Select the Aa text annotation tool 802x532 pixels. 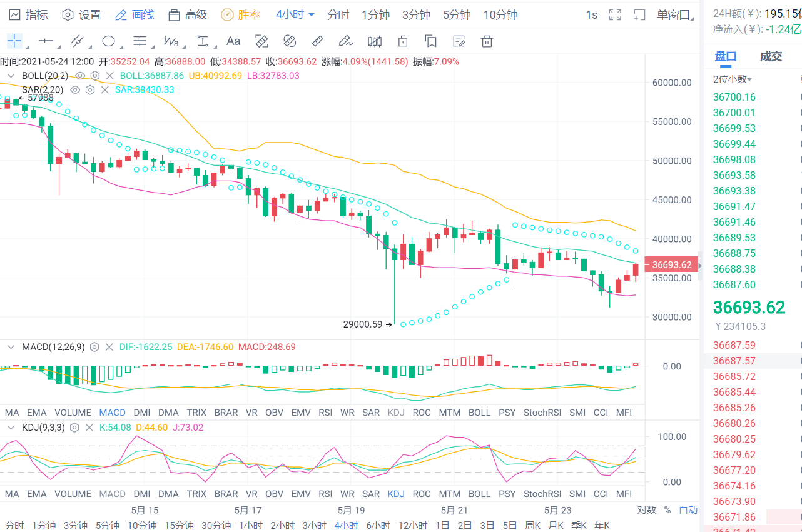pyautogui.click(x=233, y=41)
